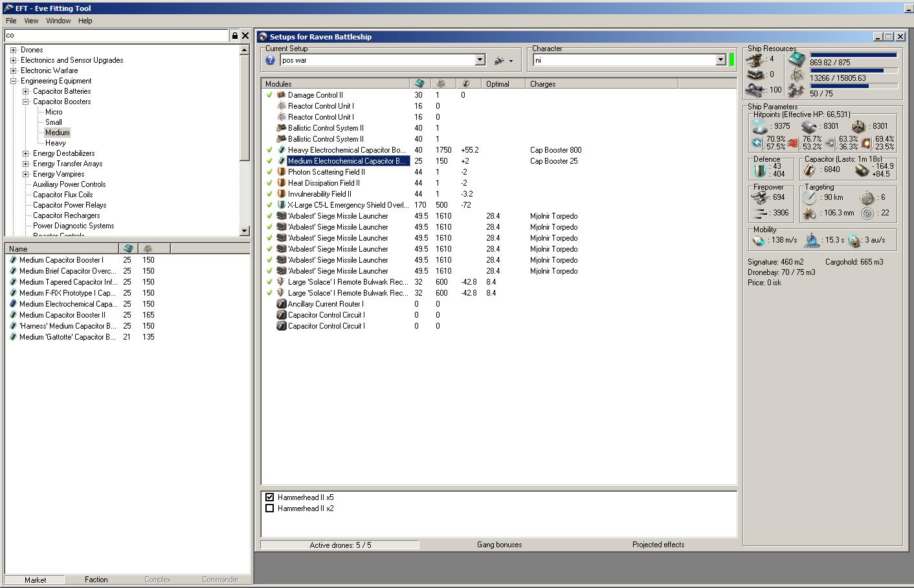Check the Hammerhead II x2 drone group

[270, 508]
